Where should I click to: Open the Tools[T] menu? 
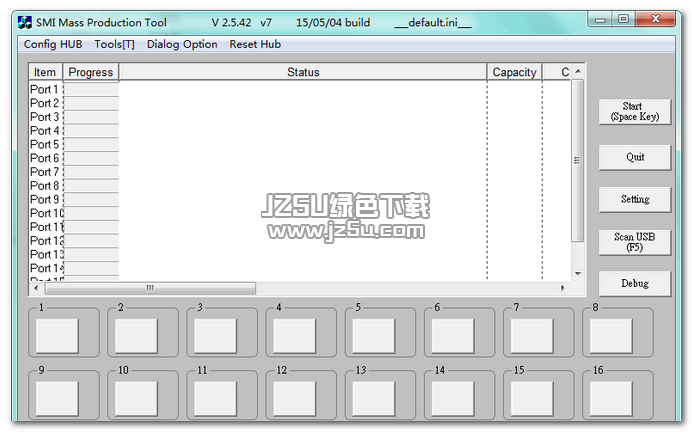pos(114,44)
